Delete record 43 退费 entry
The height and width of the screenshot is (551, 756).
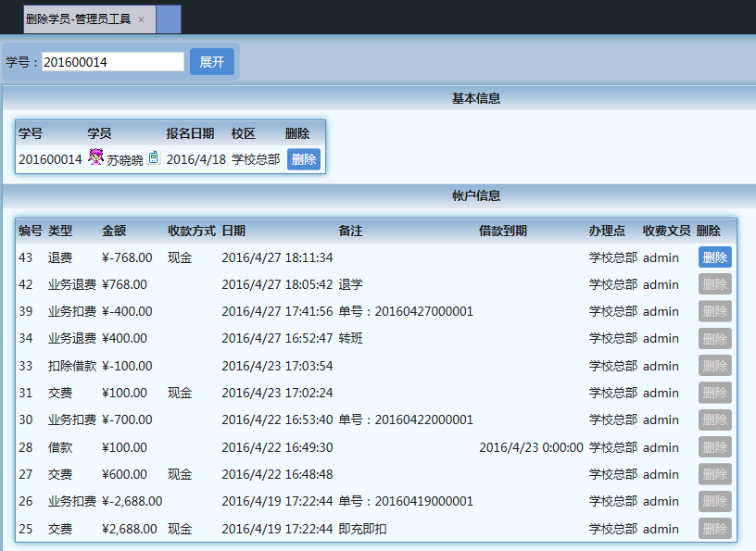click(714, 257)
